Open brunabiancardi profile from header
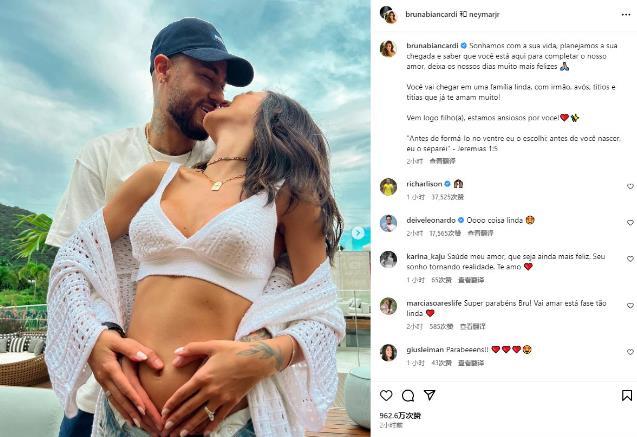The image size is (637, 437). (x=431, y=14)
